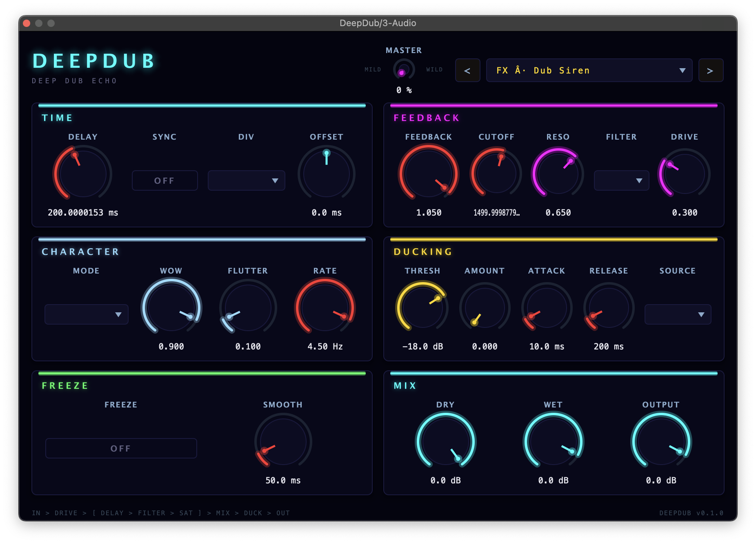
Task: Open the character MODE dropdown
Action: 86,314
